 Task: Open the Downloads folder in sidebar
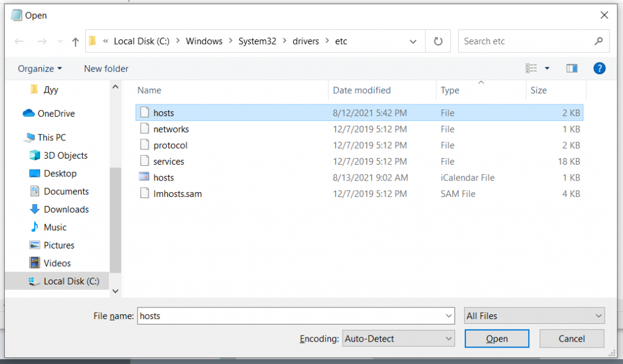pos(66,210)
